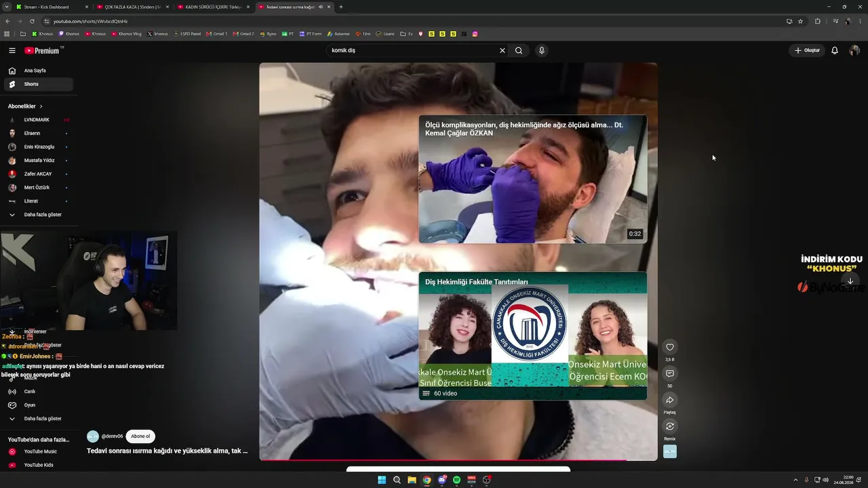Open YouTube Kids link
The width and height of the screenshot is (868, 488).
point(39,465)
